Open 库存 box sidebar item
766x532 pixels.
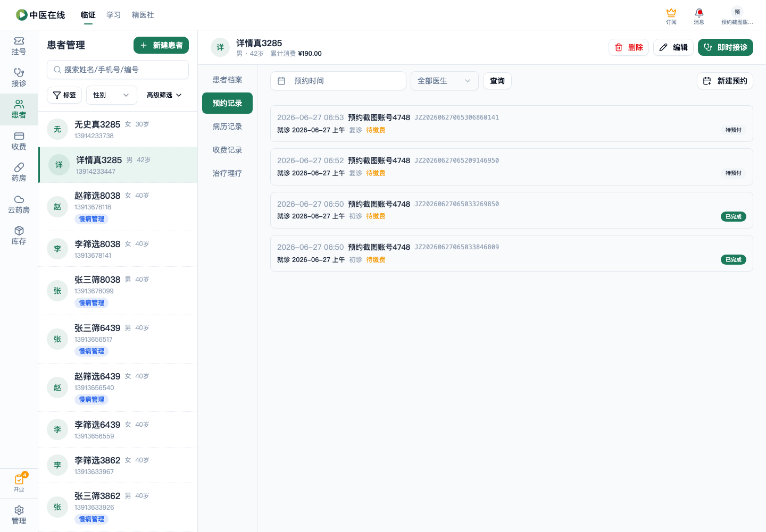(19, 236)
